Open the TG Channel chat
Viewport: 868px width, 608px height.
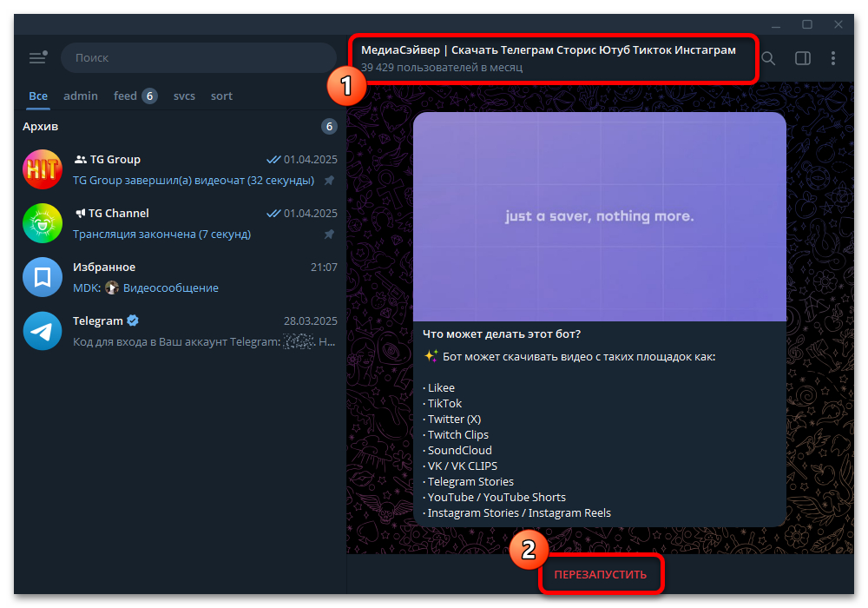tap(180, 223)
